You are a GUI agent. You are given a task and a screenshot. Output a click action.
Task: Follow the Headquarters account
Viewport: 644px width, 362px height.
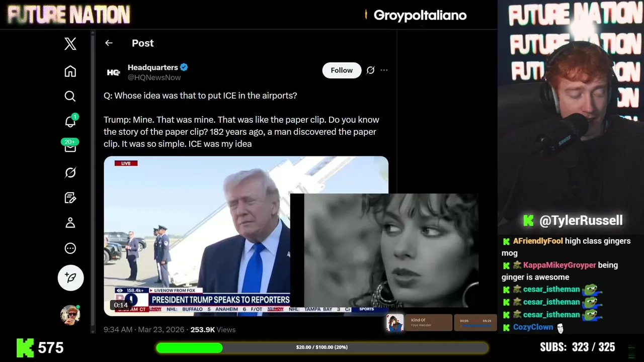click(342, 70)
